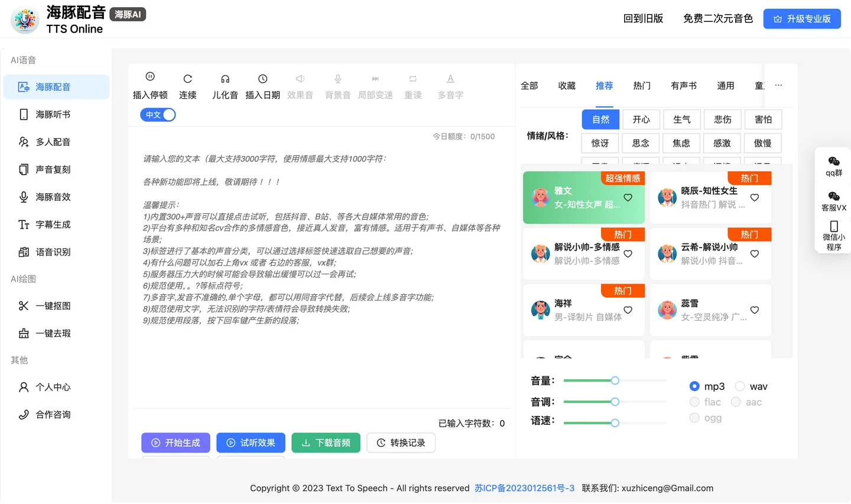Switch to the 有声书 voice tab
The height and width of the screenshot is (504, 851).
click(684, 86)
